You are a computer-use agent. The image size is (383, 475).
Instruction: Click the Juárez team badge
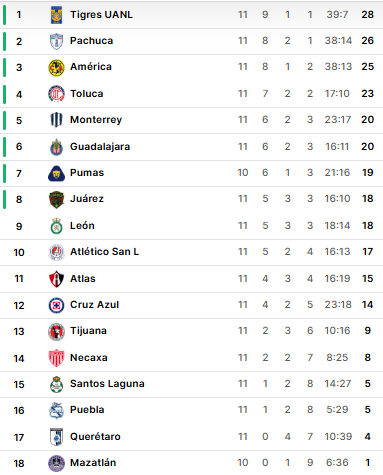coord(56,199)
